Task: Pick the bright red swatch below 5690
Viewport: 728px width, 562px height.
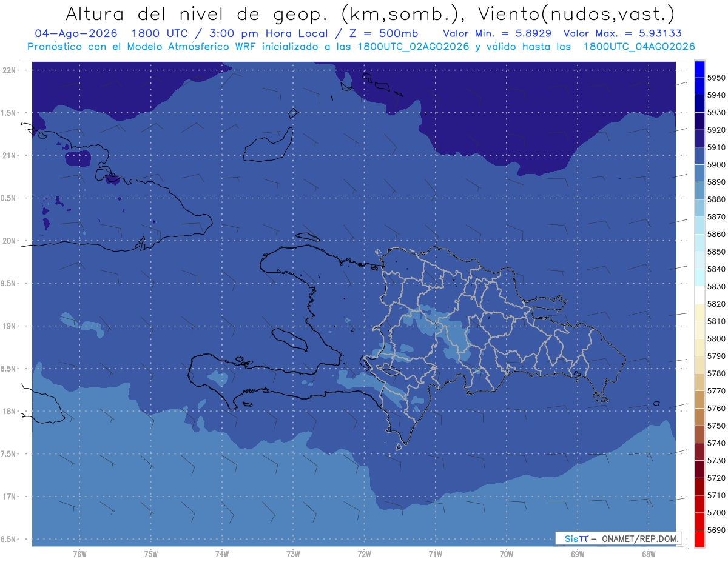Action: click(699, 538)
